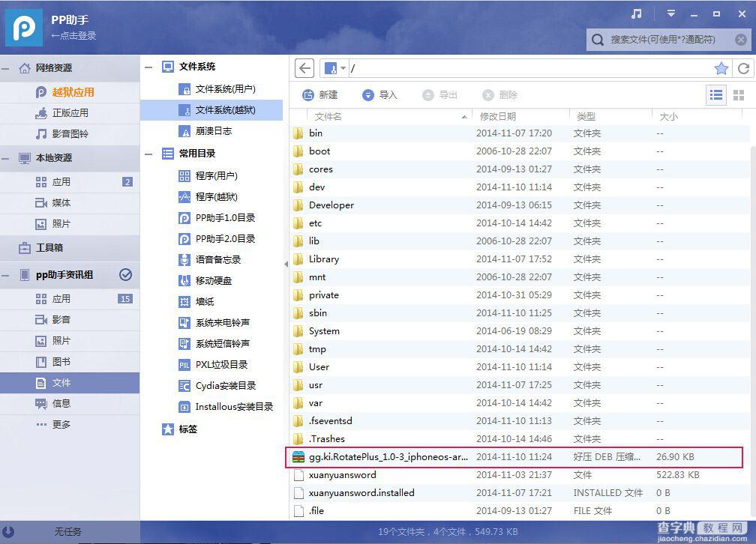Screen dimensions: 756x544
Task: Collapse the pp助手资讯组 device section
Action: 5,275
